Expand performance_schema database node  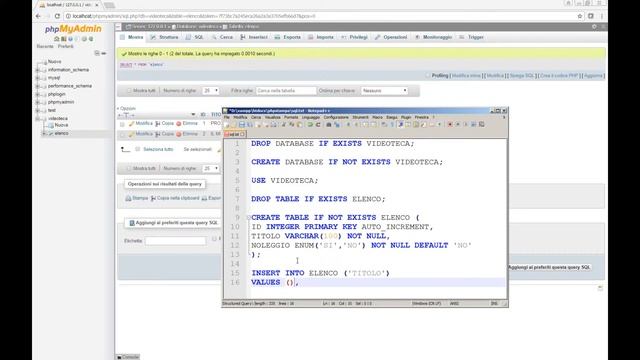pos(38,86)
